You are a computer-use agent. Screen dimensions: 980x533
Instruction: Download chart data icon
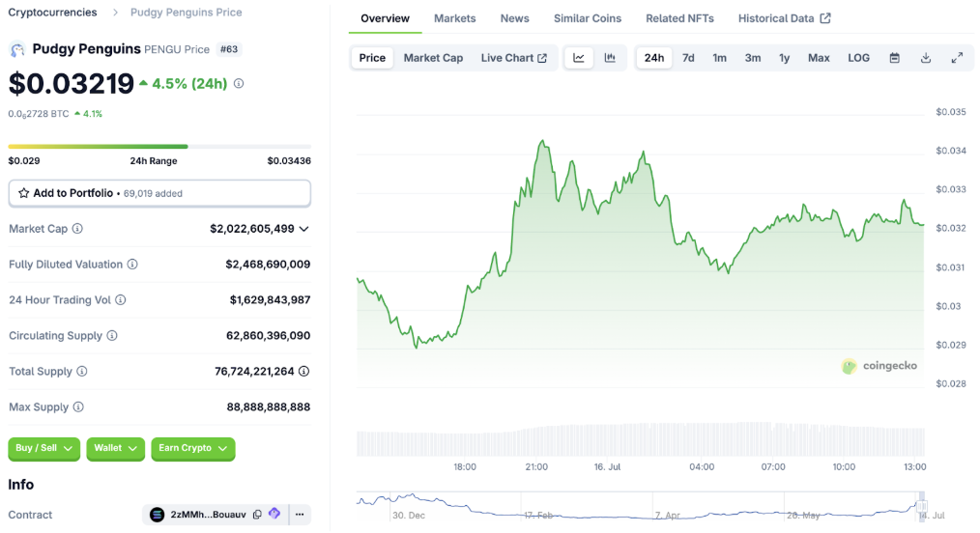point(926,58)
